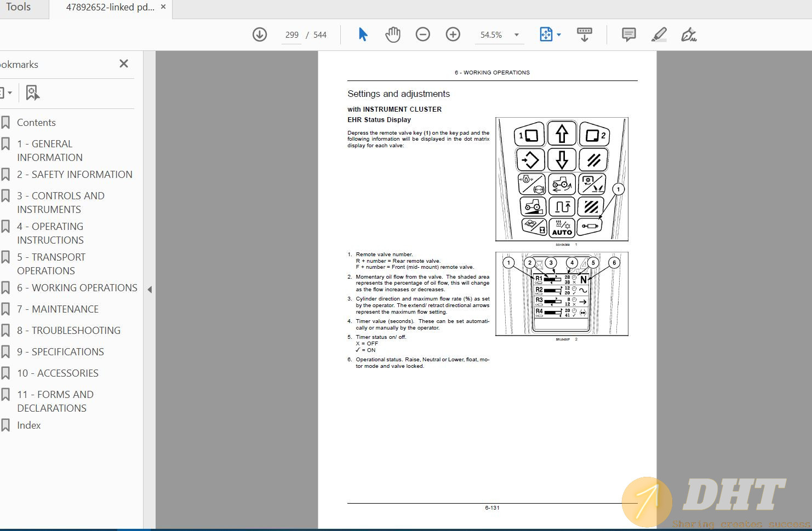Select the highlighter pen tool
Screen dimensions: 812x531
pos(659,34)
